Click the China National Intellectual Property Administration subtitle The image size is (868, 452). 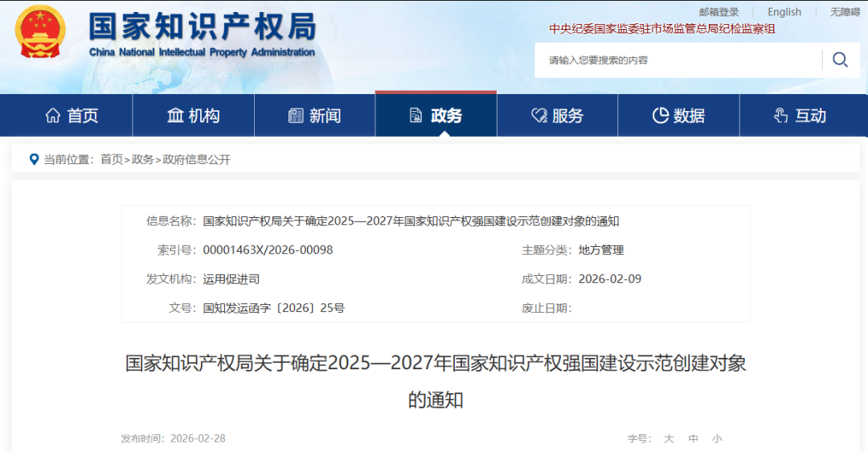click(x=202, y=52)
